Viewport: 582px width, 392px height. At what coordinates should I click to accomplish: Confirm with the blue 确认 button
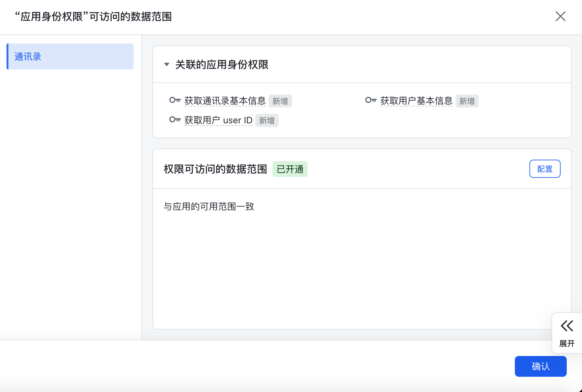tap(540, 366)
